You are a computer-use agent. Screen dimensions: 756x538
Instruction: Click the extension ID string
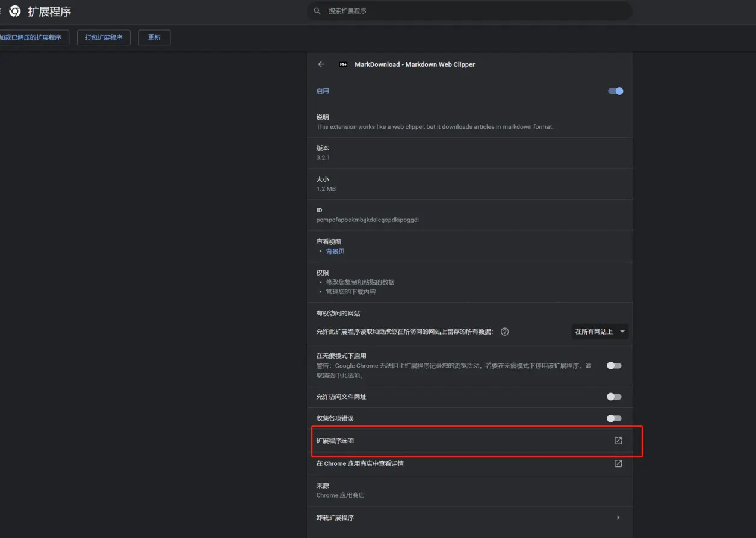tap(368, 220)
